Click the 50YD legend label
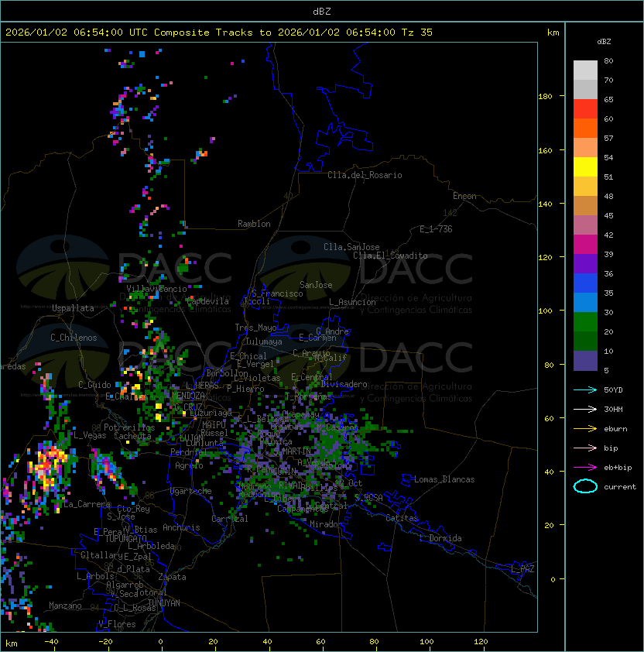Viewport: 644px width, 652px height. [x=613, y=389]
